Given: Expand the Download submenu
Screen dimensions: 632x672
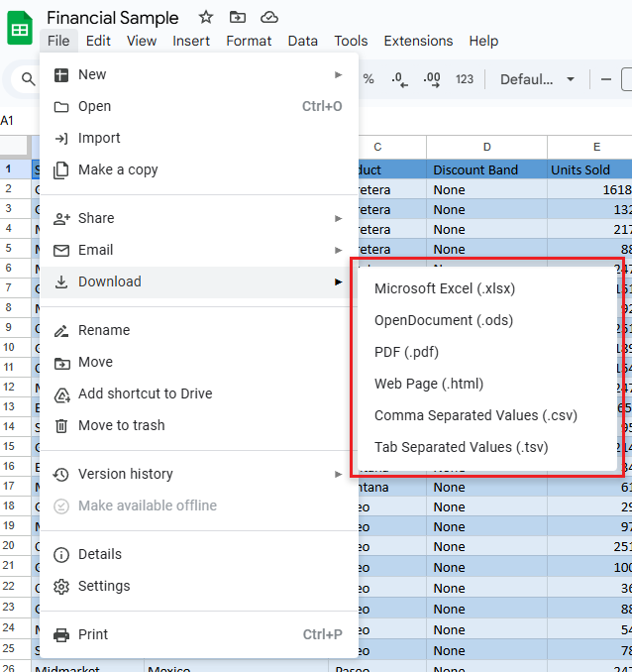Looking at the screenshot, I should coord(199,281).
